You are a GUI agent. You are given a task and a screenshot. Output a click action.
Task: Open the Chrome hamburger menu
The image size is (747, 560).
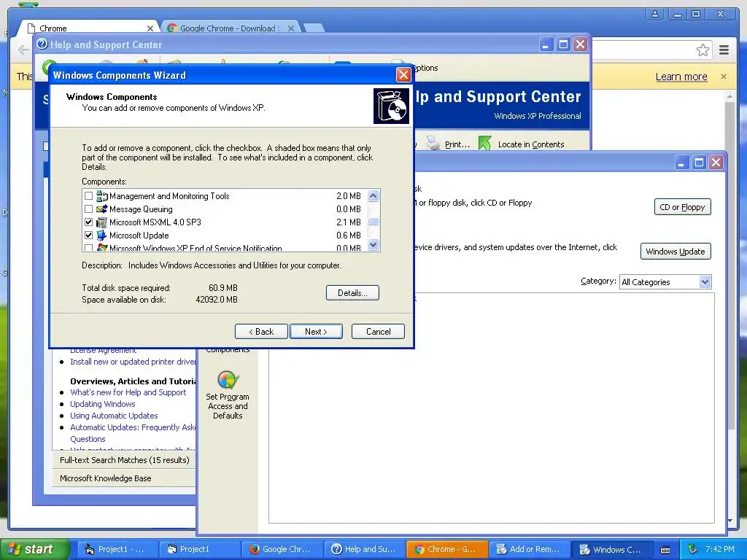[724, 50]
